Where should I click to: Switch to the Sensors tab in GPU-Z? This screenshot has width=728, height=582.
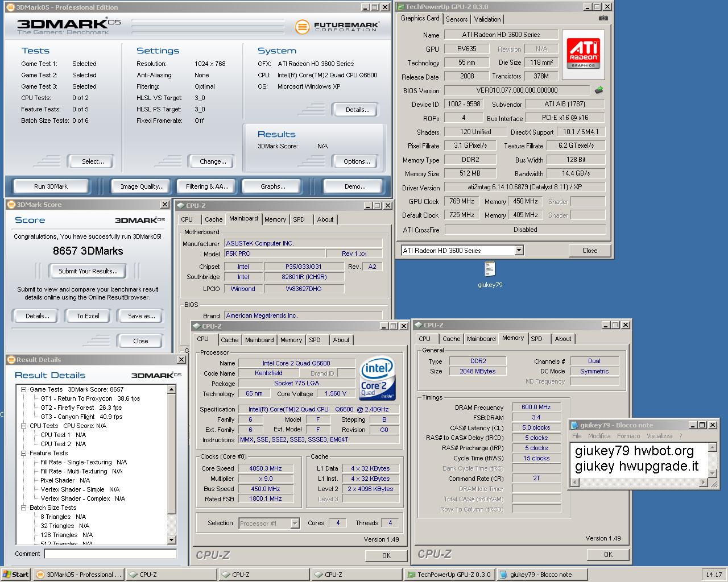tap(457, 19)
